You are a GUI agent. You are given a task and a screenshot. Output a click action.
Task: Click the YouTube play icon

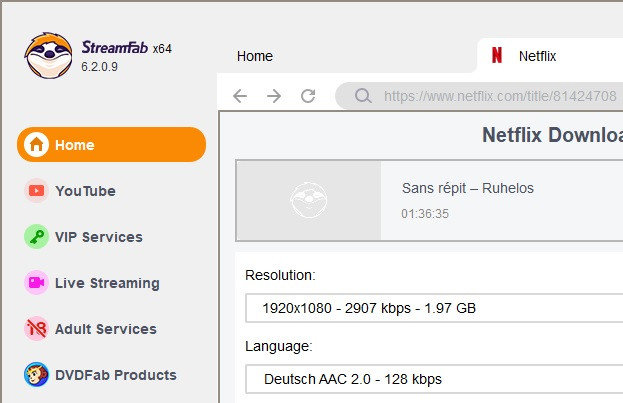coord(37,191)
